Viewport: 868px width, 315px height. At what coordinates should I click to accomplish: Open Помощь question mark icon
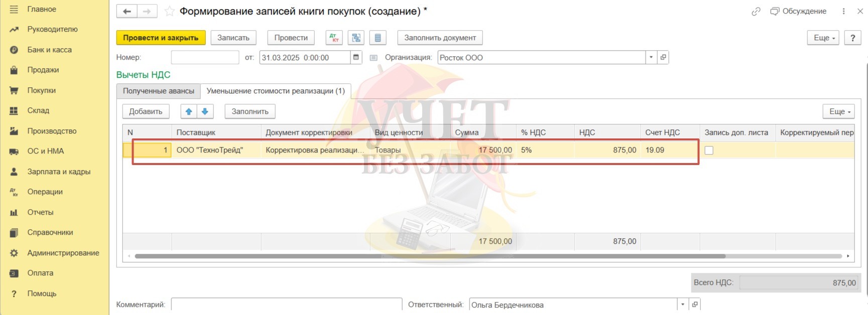[x=14, y=293]
